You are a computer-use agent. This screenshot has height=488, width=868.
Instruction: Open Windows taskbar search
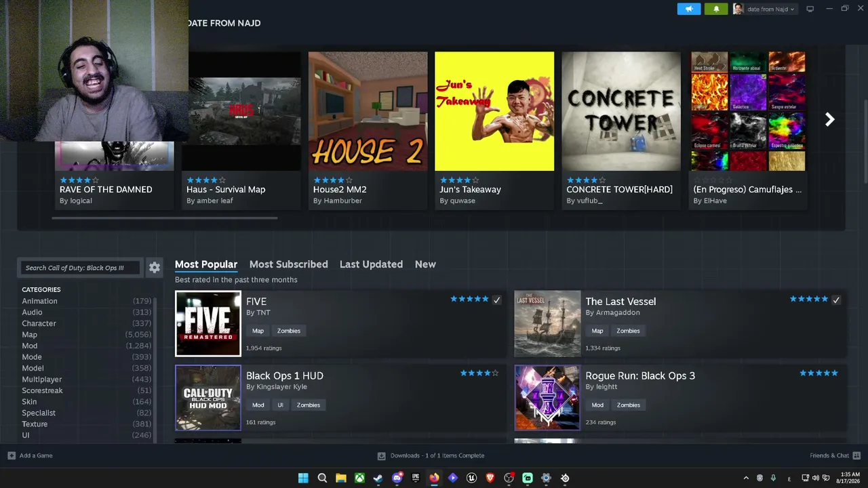[x=322, y=478]
